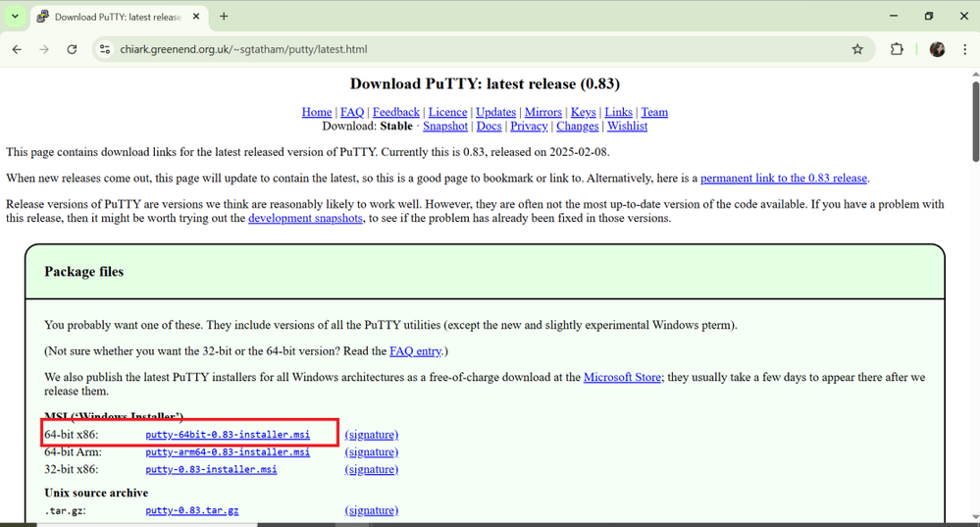The image size is (980, 527).
Task: Expand the tab search dropdown arrow
Action: [15, 16]
